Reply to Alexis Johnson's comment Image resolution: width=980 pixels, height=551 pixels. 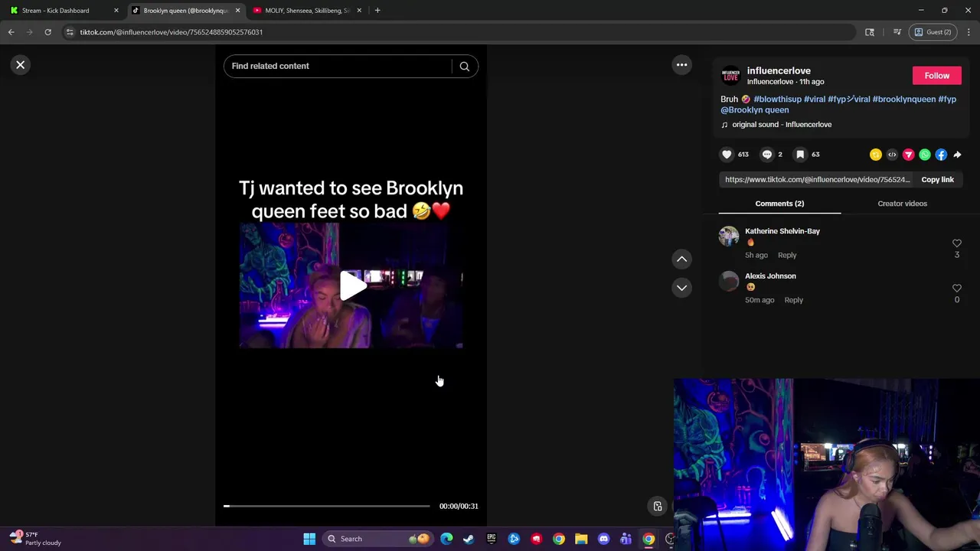coord(793,300)
